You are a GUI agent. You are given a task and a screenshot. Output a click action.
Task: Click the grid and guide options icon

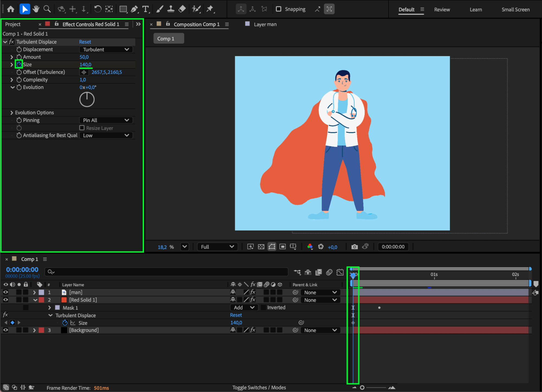click(x=293, y=247)
